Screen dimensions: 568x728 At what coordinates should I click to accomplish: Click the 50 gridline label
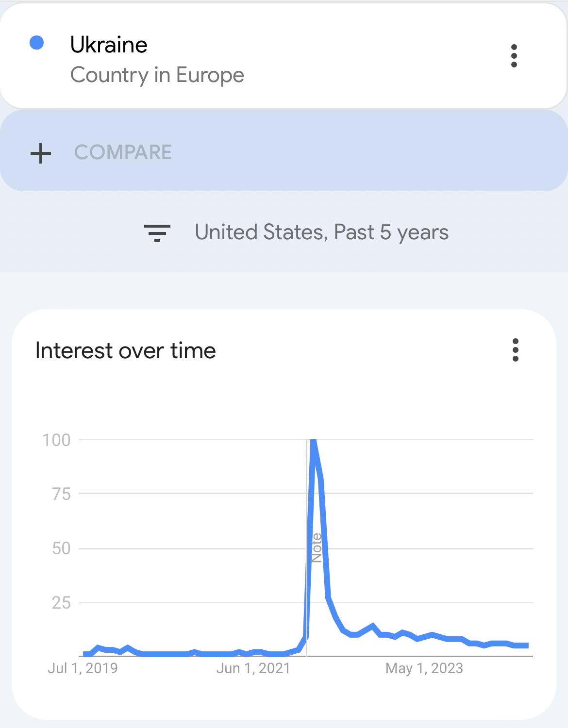point(62,548)
